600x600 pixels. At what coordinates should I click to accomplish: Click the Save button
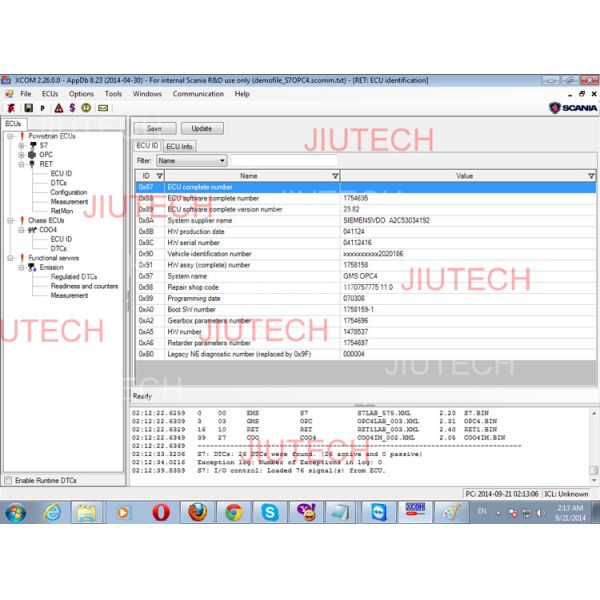154,128
